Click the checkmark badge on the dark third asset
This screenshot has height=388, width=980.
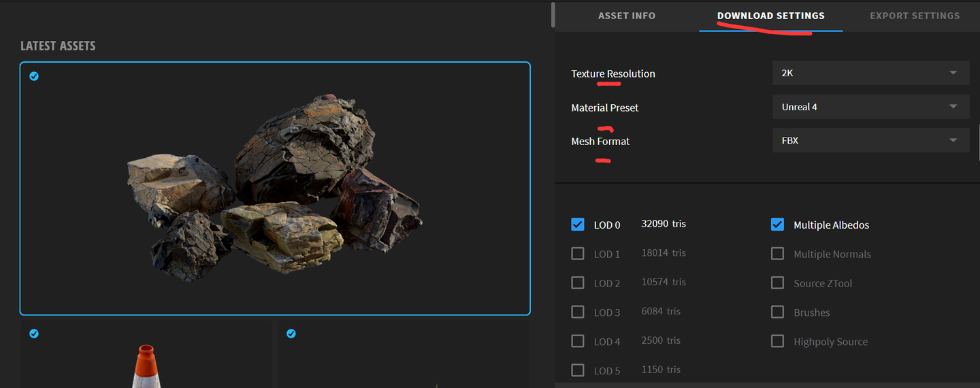(291, 334)
